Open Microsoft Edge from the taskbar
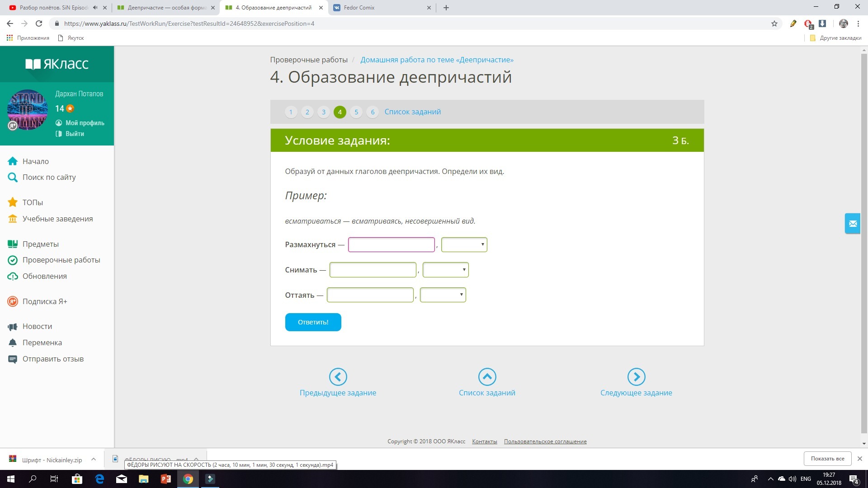Viewport: 868px width, 488px height. coord(99,479)
